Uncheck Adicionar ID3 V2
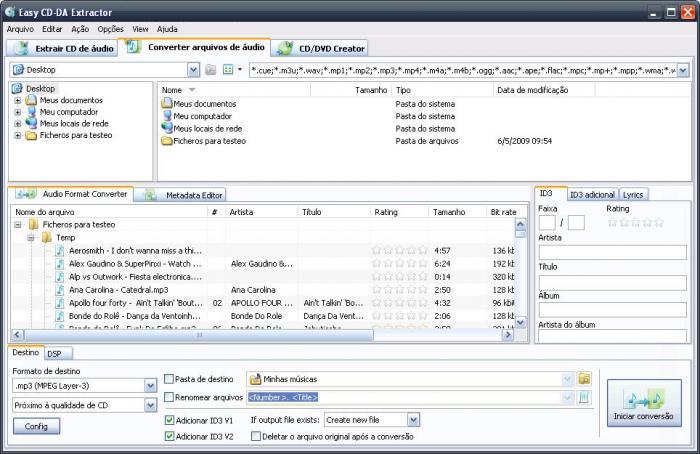This screenshot has height=454, width=700. pyautogui.click(x=169, y=436)
